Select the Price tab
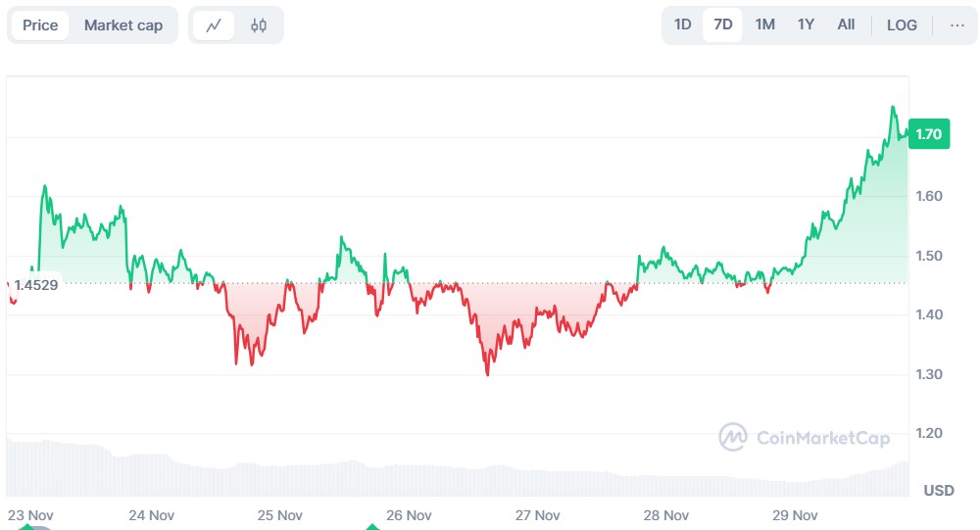The width and height of the screenshot is (980, 530). pos(40,25)
